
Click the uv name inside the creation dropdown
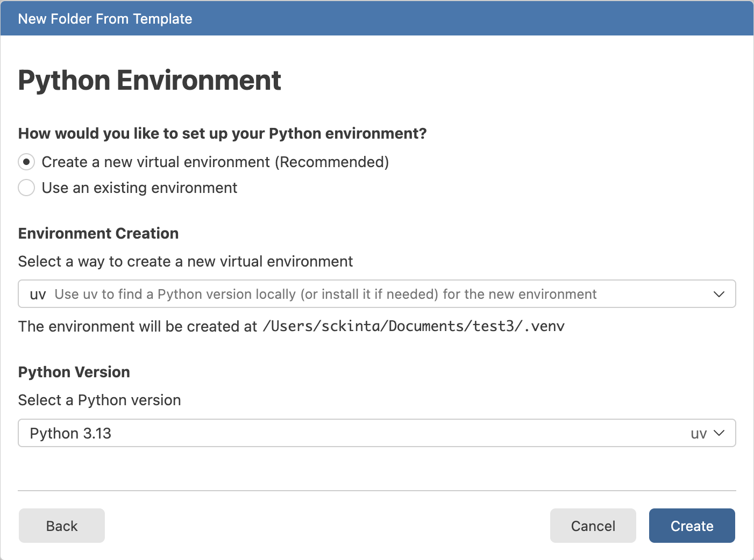coord(38,295)
